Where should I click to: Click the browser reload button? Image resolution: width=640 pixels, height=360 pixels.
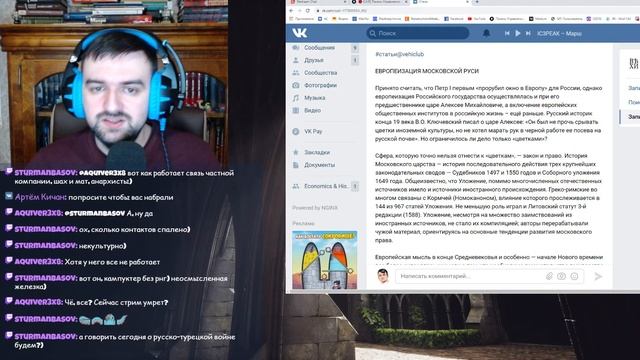point(308,11)
